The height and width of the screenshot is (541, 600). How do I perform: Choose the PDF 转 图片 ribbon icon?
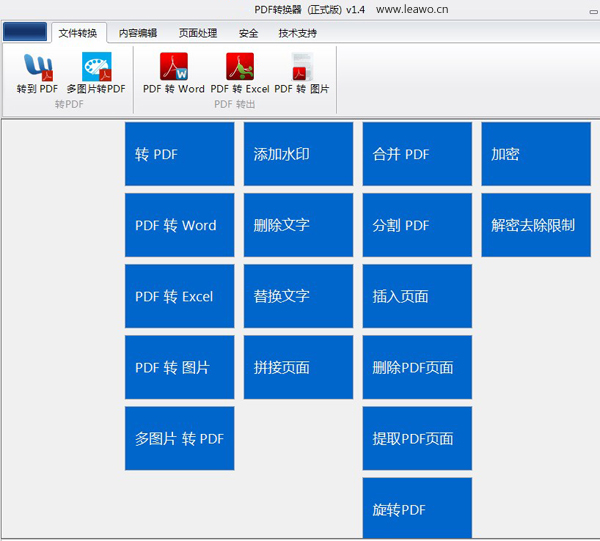coord(302,73)
